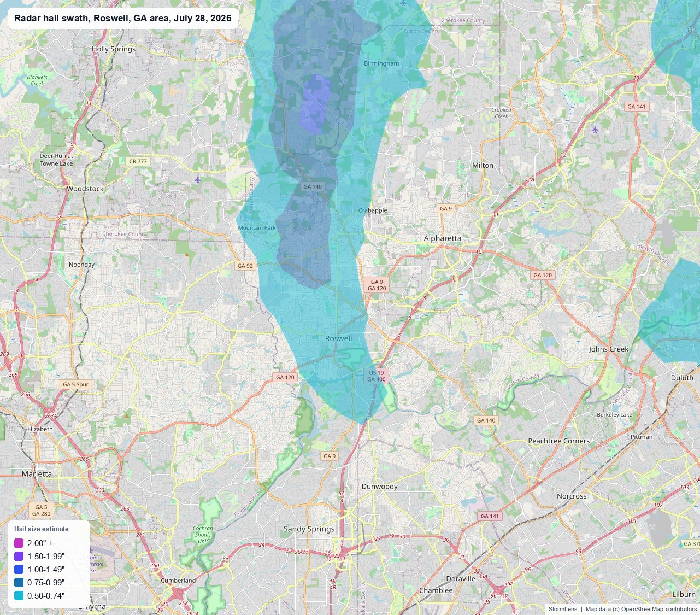Select the Peachtree Corners label
Viewport: 700px width, 615px height.
pos(559,441)
